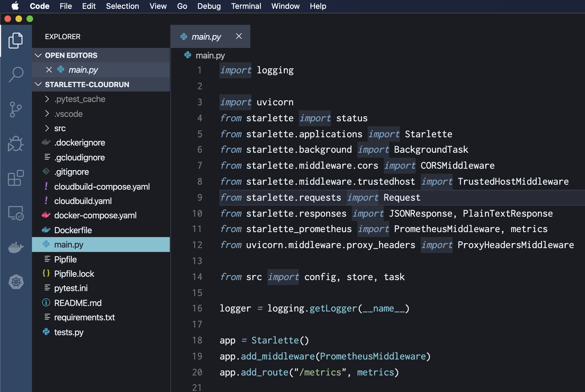Click the text-file icon beside .gcloudignore

(x=47, y=157)
